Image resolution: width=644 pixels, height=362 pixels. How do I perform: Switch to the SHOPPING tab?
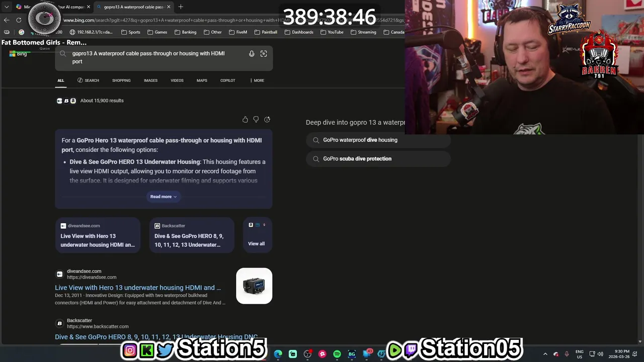coord(121,80)
